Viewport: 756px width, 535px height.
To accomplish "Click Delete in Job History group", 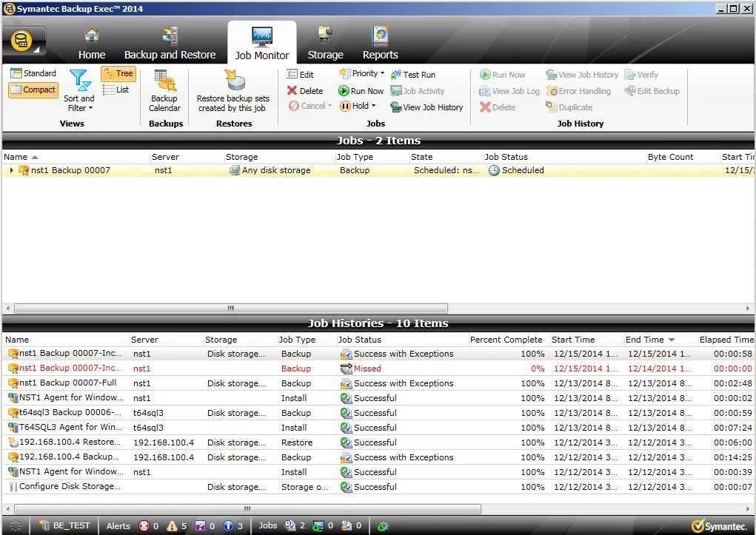I will click(498, 107).
